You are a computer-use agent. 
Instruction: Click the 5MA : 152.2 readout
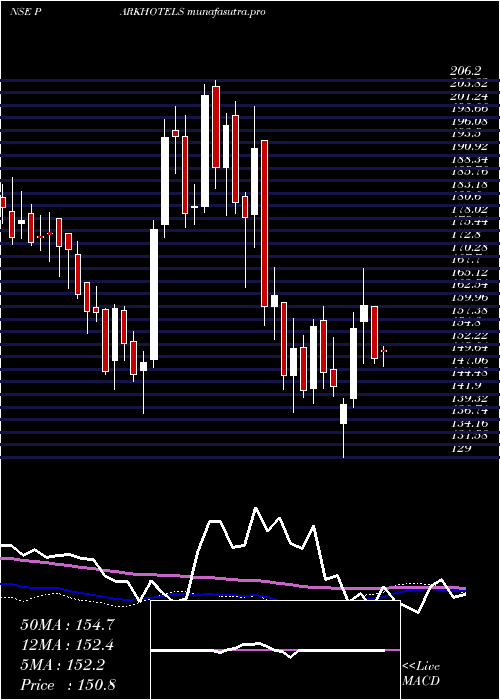[62, 665]
